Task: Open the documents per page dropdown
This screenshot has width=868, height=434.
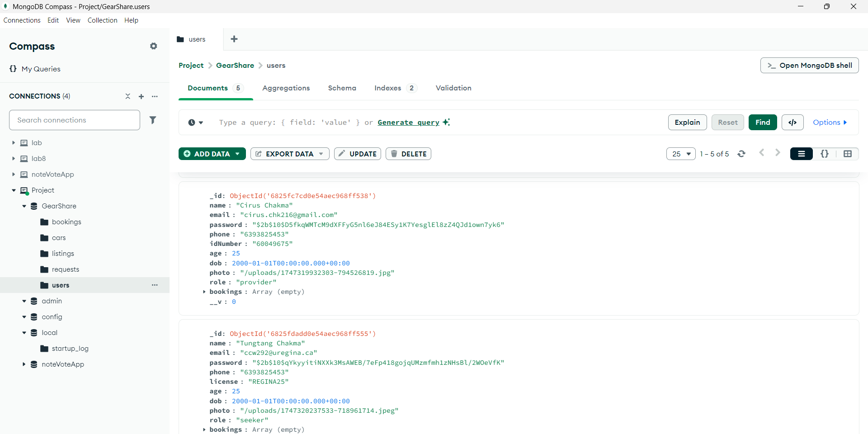Action: (681, 154)
